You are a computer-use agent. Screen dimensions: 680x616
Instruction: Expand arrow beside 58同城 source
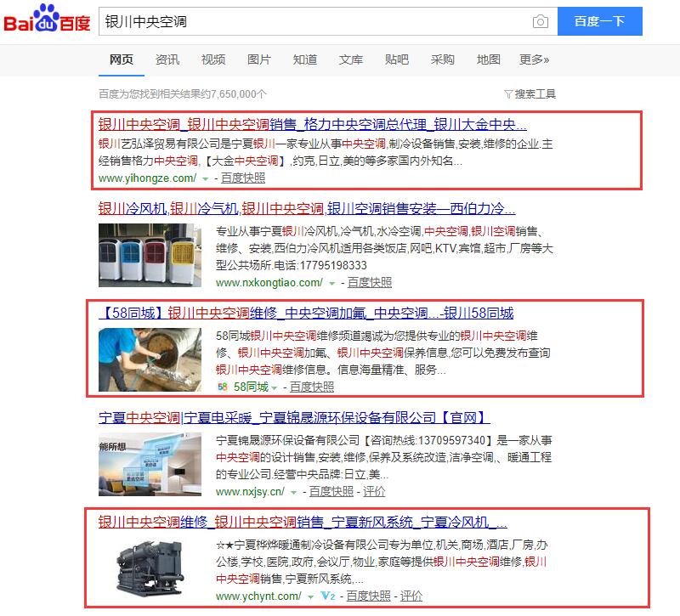pyautogui.click(x=274, y=388)
